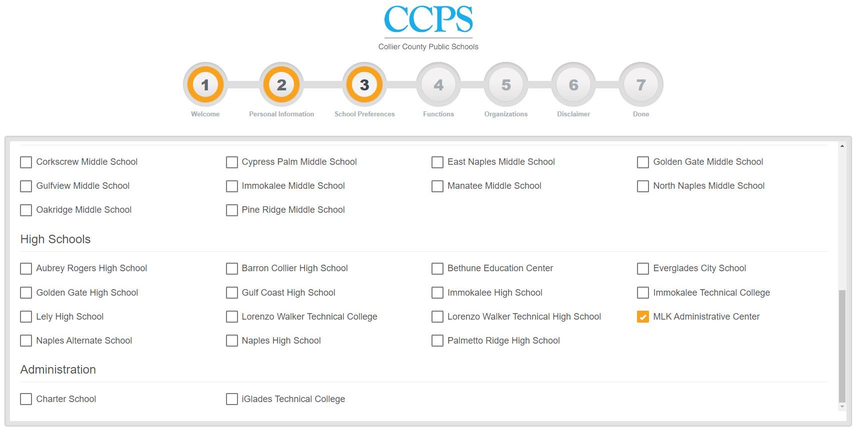Viewport: 868px width, 432px height.
Task: Tick the Charter School checkbox
Action: (x=26, y=399)
